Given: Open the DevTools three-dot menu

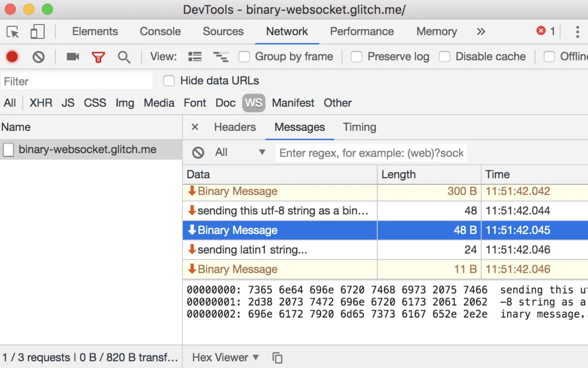Looking at the screenshot, I should (x=577, y=32).
